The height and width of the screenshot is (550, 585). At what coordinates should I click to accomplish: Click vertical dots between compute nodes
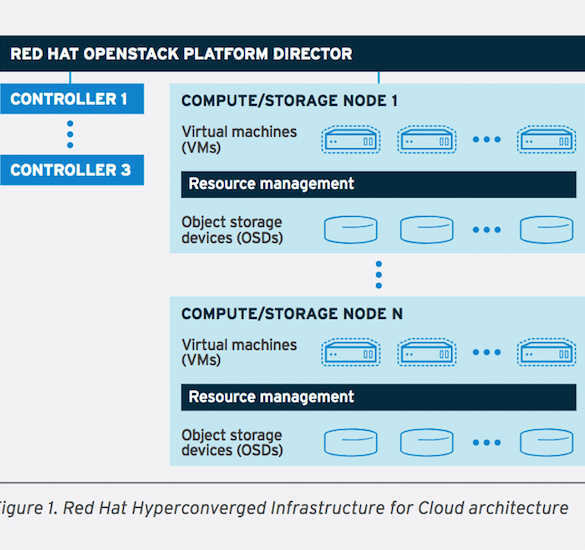pos(379,275)
